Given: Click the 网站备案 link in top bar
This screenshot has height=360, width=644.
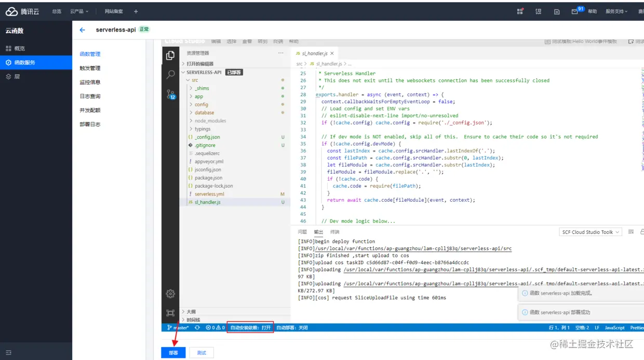Looking at the screenshot, I should 114,11.
